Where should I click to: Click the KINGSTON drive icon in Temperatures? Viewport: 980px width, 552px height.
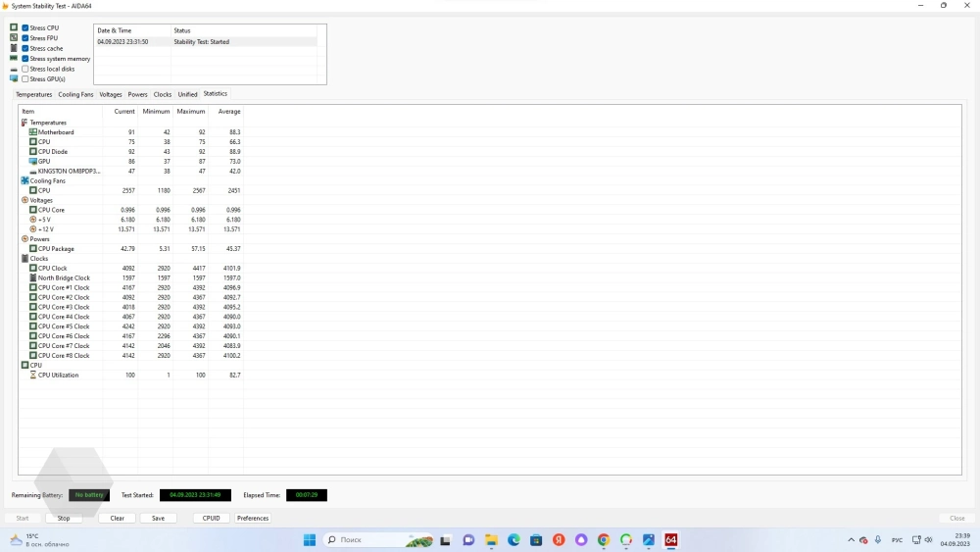(x=32, y=171)
